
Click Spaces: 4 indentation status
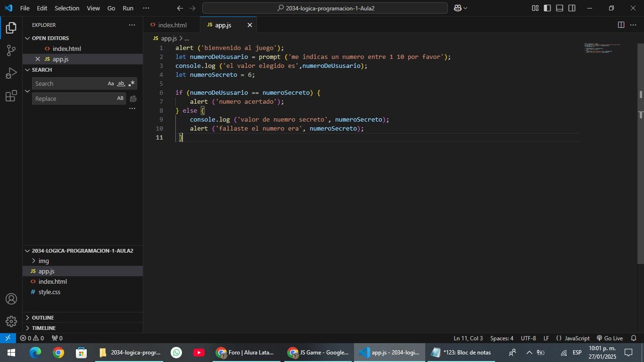coord(502,338)
